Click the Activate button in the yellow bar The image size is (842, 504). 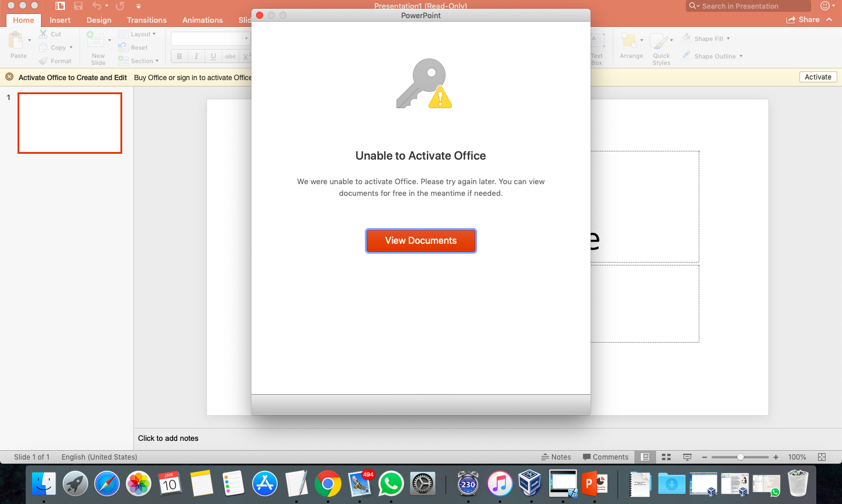point(818,77)
